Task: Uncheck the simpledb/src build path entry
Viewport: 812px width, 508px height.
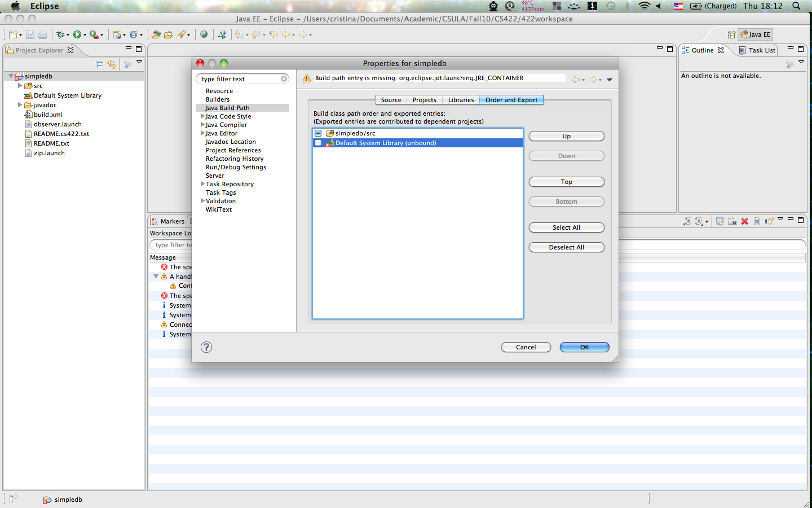Action: [318, 134]
